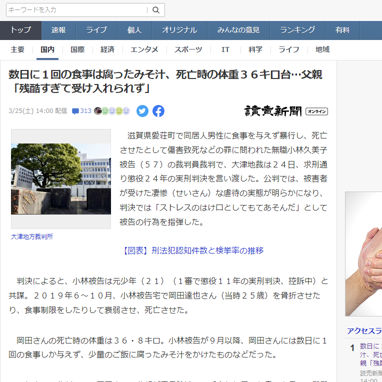Screen dimensions: 382x382
Task: Click the reaction emoji faces row
Action: (x=112, y=111)
